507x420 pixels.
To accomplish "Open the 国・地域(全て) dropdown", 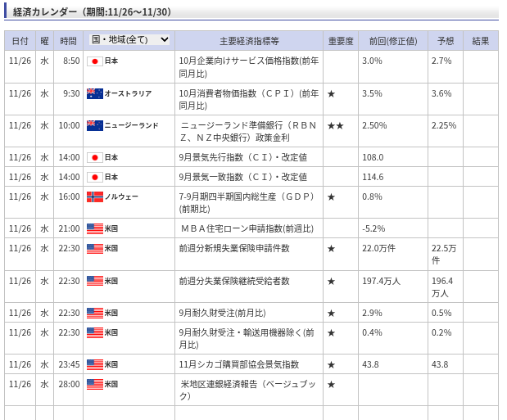I will click(x=129, y=39).
